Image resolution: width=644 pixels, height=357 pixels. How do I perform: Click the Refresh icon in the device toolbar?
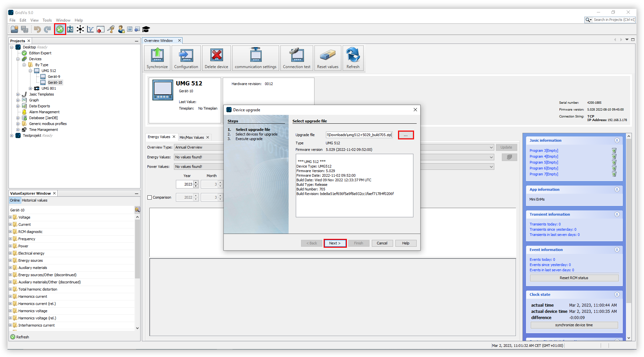[x=353, y=58]
